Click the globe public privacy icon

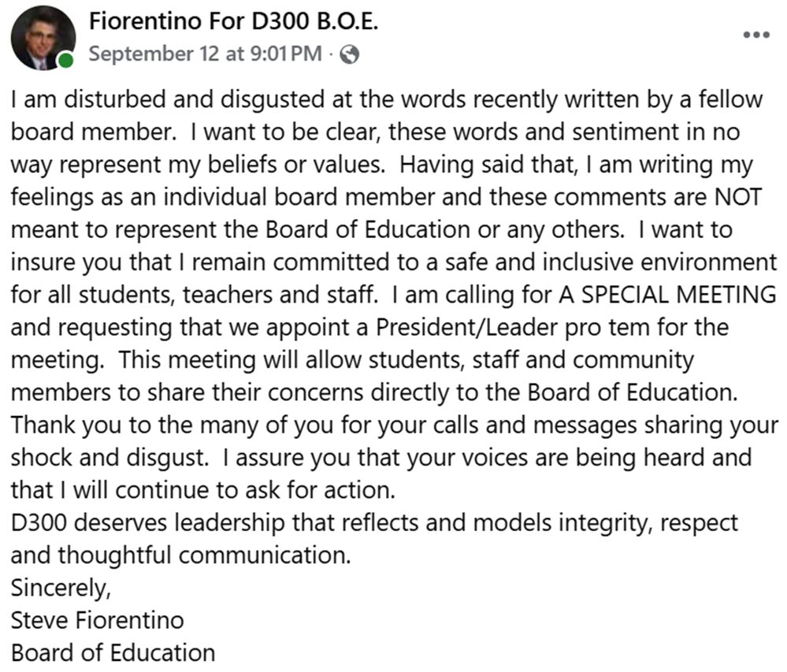[x=349, y=54]
